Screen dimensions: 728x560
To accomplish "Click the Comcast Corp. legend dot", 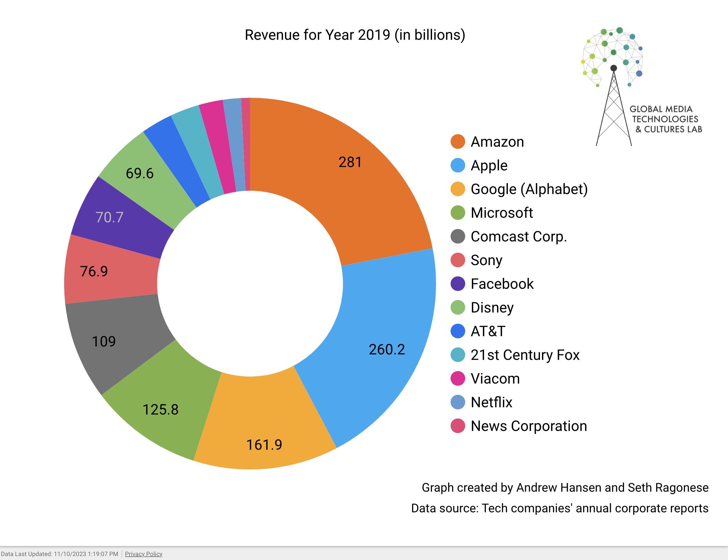I will 458,237.
